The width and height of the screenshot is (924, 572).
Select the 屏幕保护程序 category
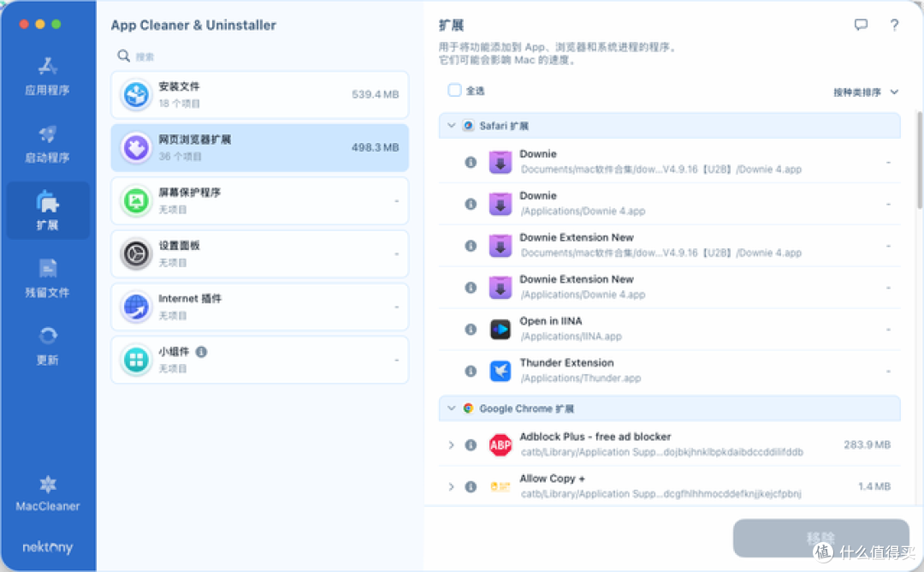coord(259,200)
